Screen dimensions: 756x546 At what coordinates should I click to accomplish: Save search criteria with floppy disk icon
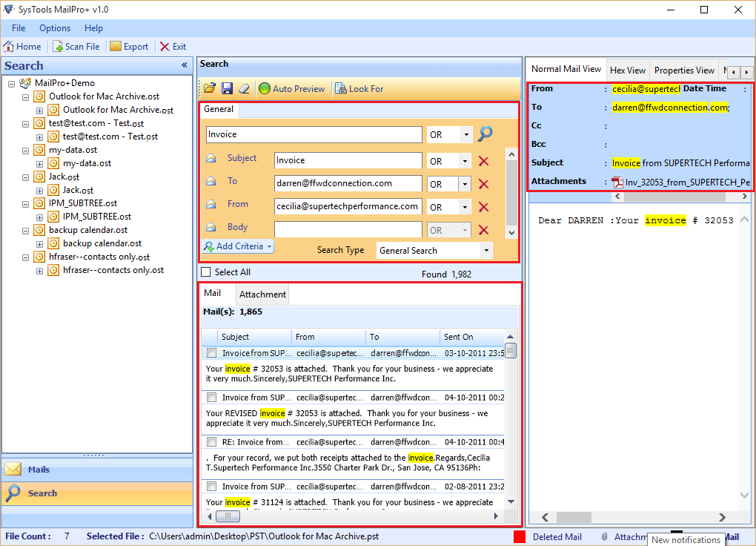227,88
